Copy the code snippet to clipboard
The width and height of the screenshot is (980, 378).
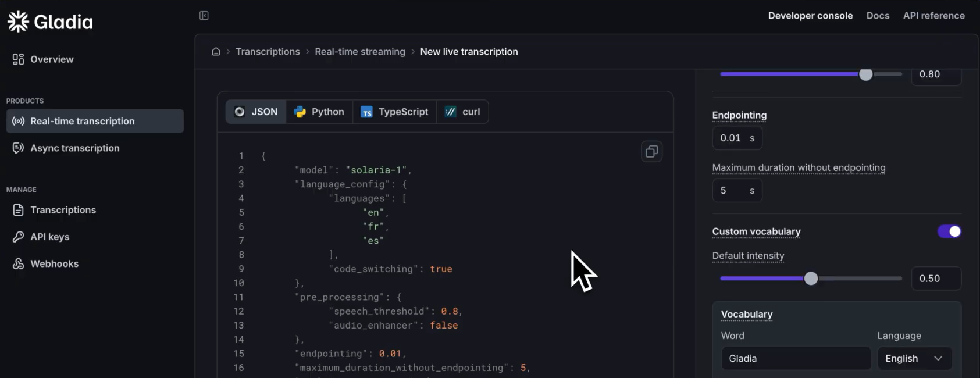pos(651,151)
